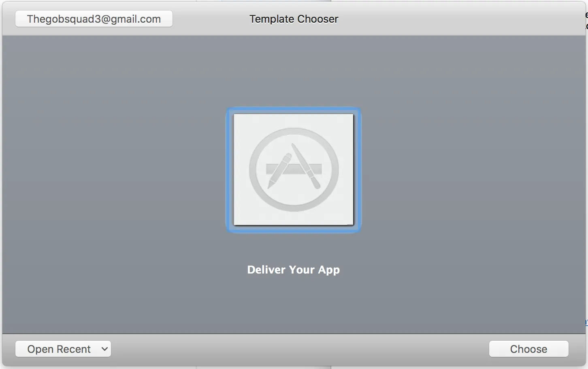The width and height of the screenshot is (588, 369).
Task: Click the blue selection border around the template
Action: [294, 110]
